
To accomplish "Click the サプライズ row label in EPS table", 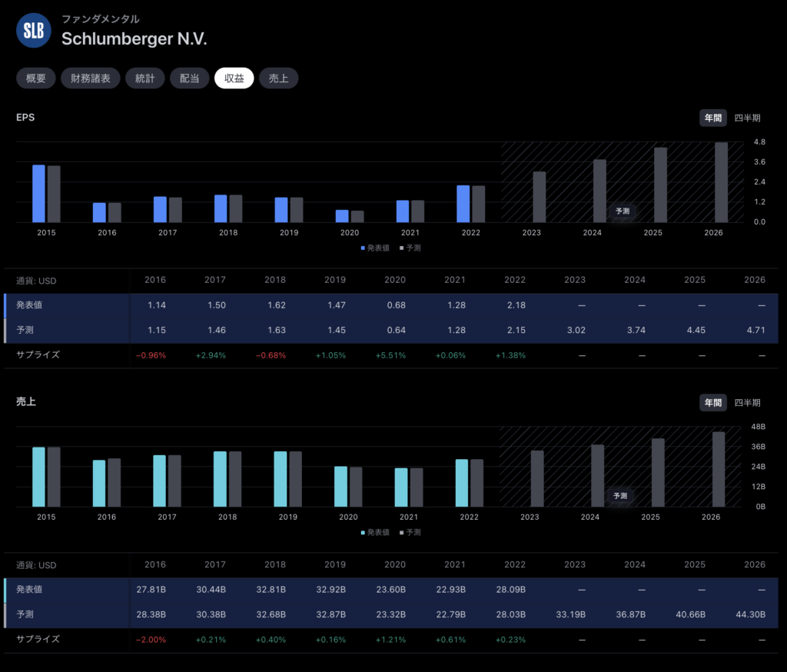I will click(38, 354).
